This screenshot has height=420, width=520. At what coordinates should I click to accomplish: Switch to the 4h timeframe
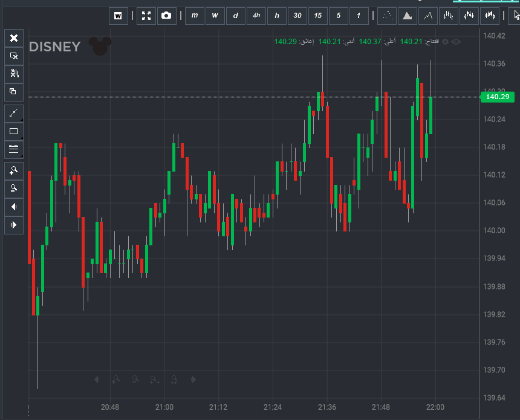(256, 16)
